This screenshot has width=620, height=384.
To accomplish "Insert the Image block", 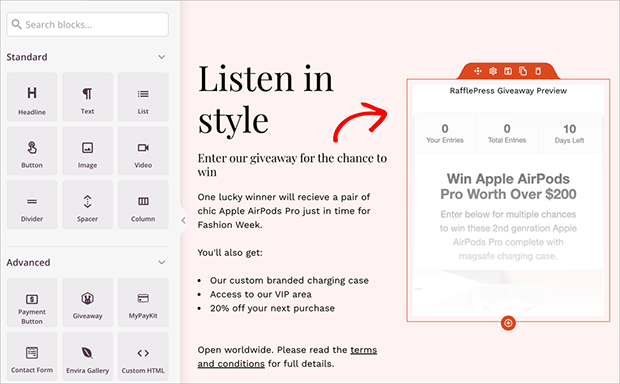I will point(87,151).
